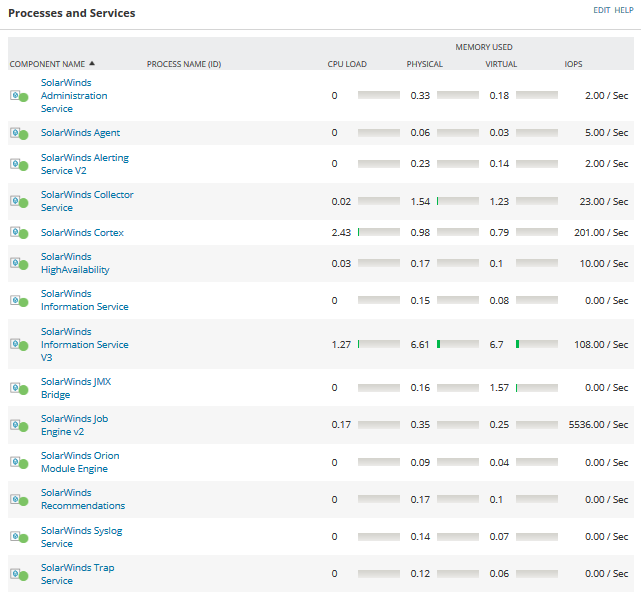Click Processes and Services panel title

tap(72, 13)
